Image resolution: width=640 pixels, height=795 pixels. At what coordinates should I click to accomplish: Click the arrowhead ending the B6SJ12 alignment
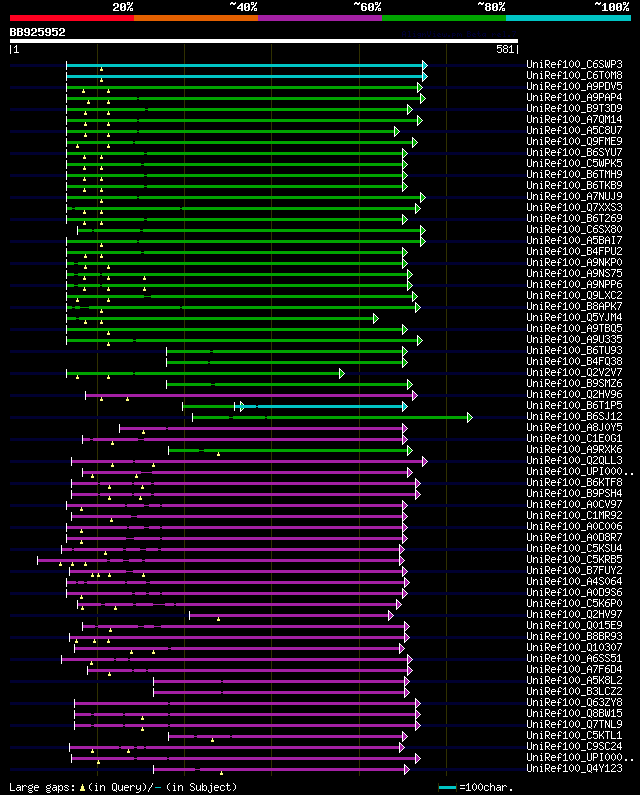coord(470,417)
